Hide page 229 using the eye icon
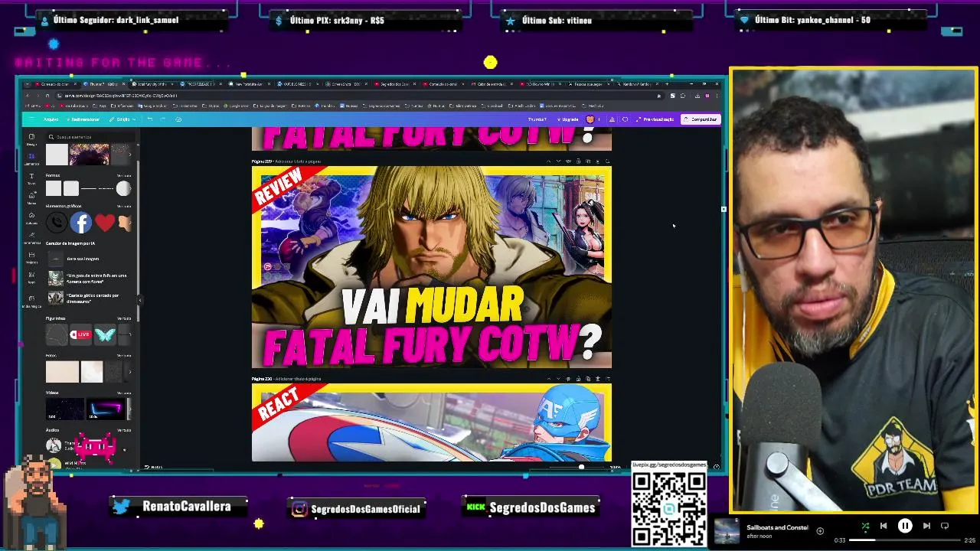 [x=568, y=161]
